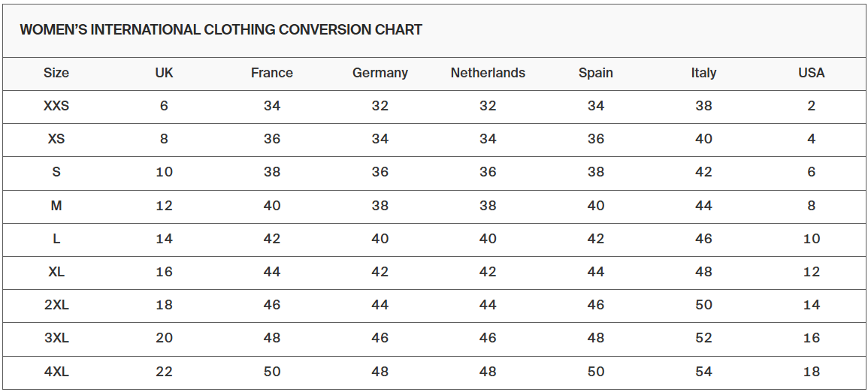The height and width of the screenshot is (392, 868).
Task: Click the Netherlands column header
Action: (x=488, y=73)
